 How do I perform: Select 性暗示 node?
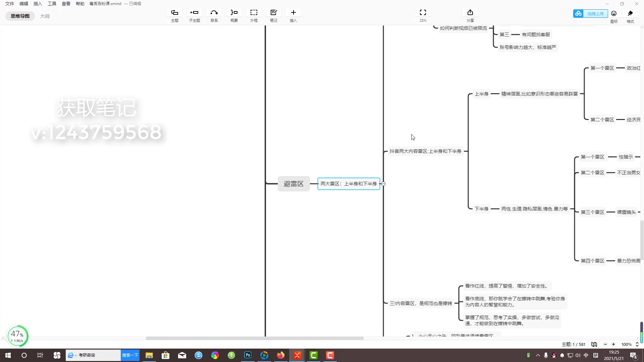coord(626,157)
